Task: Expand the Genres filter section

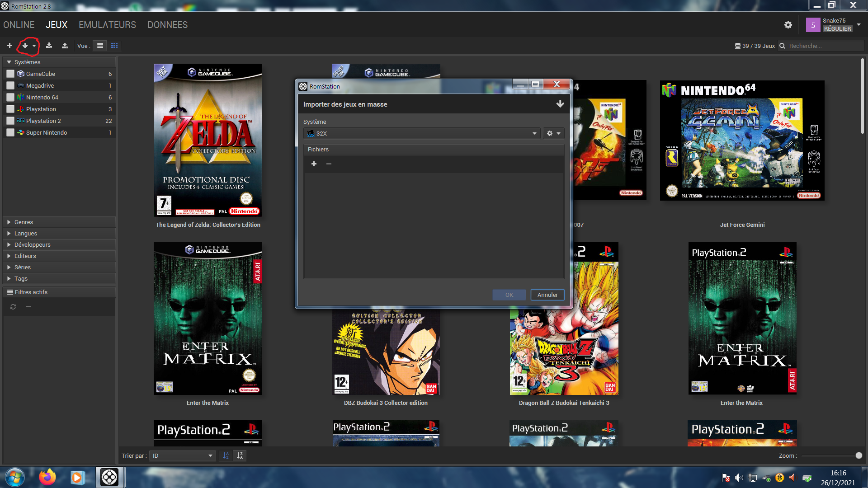Action: coord(24,222)
